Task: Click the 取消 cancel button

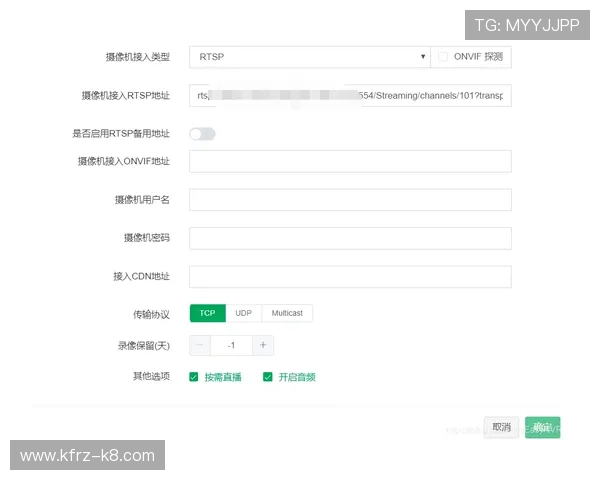Action: (x=501, y=427)
